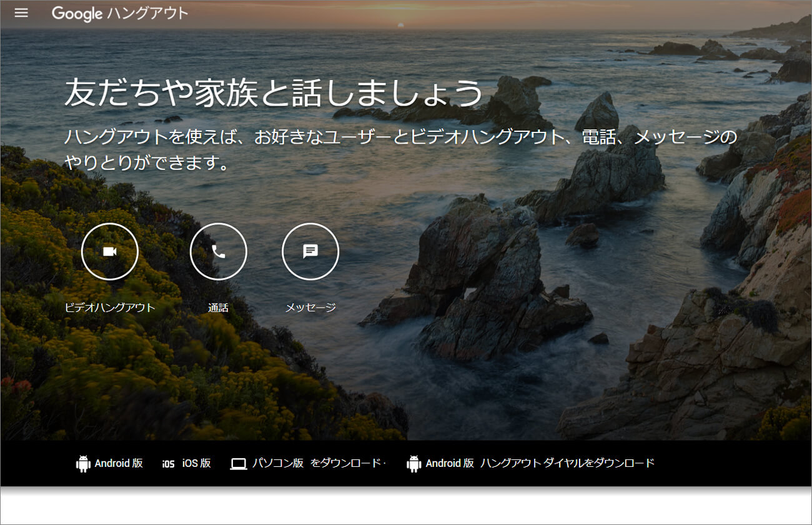The height and width of the screenshot is (525, 812).
Task: Start a video call with the camera icon
Action: pyautogui.click(x=110, y=251)
